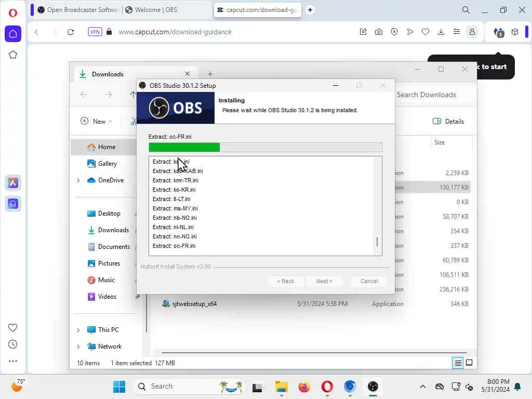Select the sjtwebsetup_x64 file
The width and height of the screenshot is (532, 399).
(194, 304)
